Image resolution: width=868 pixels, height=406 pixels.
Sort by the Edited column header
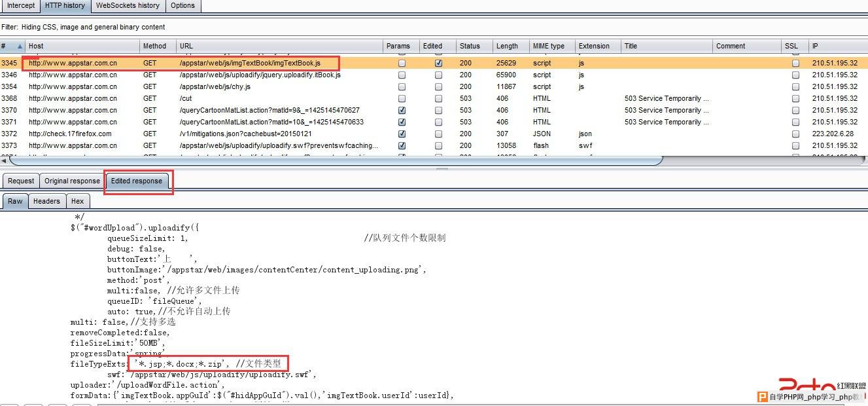(438, 46)
